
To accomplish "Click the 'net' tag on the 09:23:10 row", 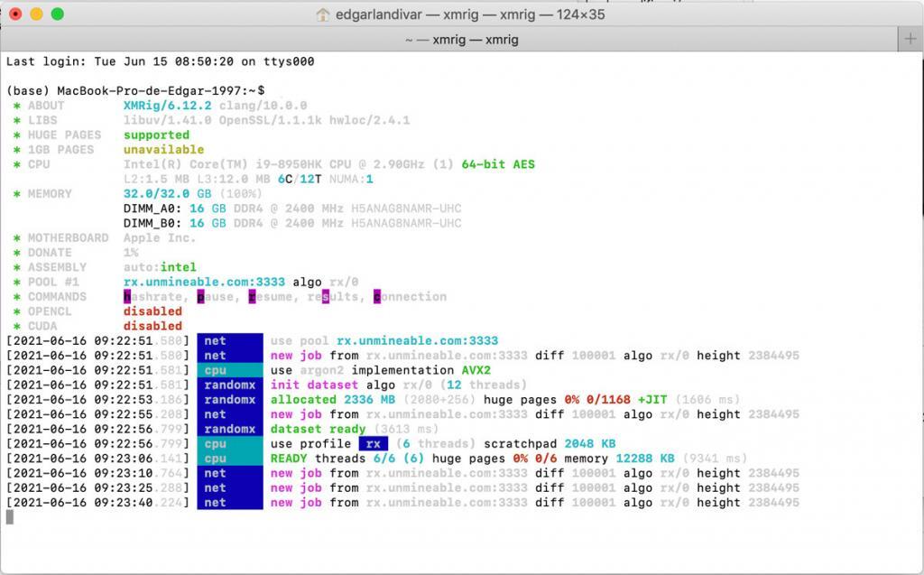I will coord(230,474).
